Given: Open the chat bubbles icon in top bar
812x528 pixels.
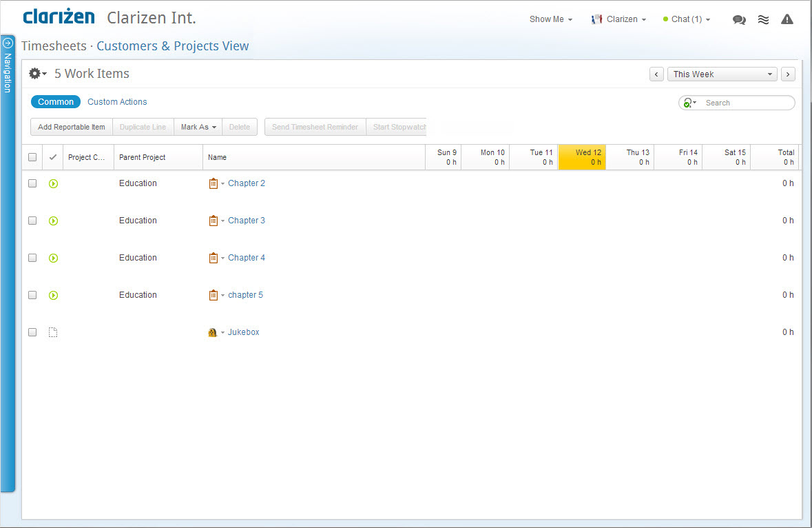Looking at the screenshot, I should click(739, 19).
